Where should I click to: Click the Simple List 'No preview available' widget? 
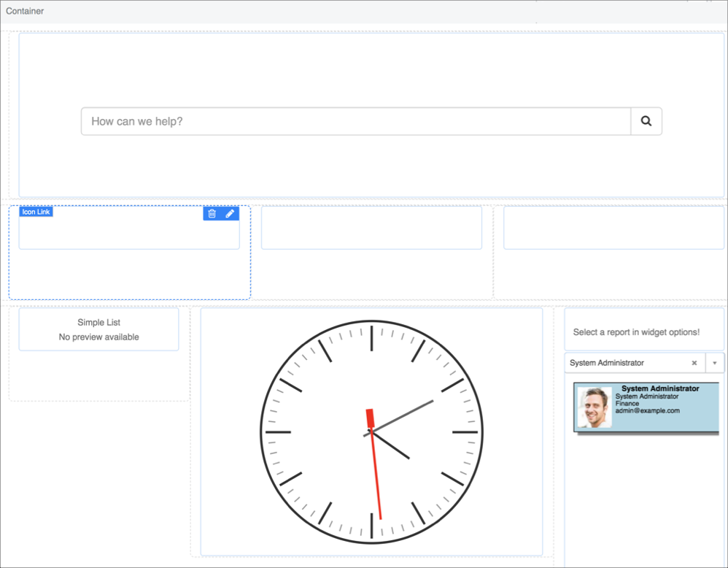pyautogui.click(x=98, y=329)
